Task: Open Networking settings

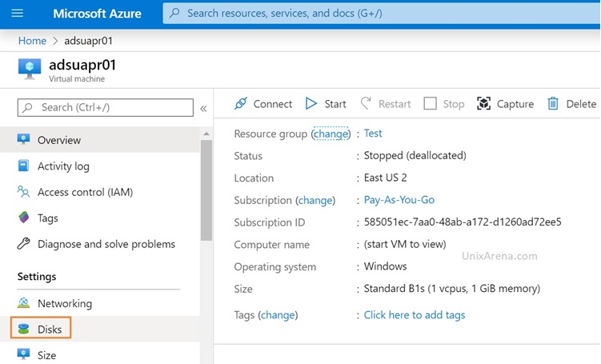Action: click(x=100, y=303)
